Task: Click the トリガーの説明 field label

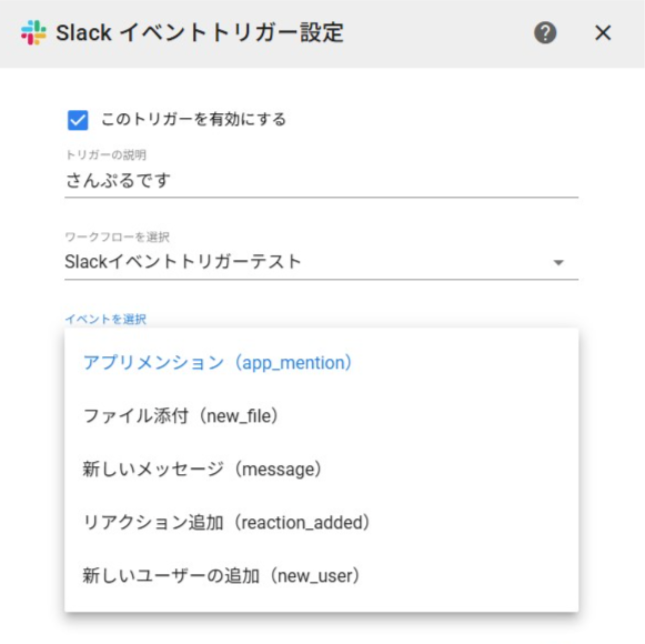Action: tap(106, 155)
